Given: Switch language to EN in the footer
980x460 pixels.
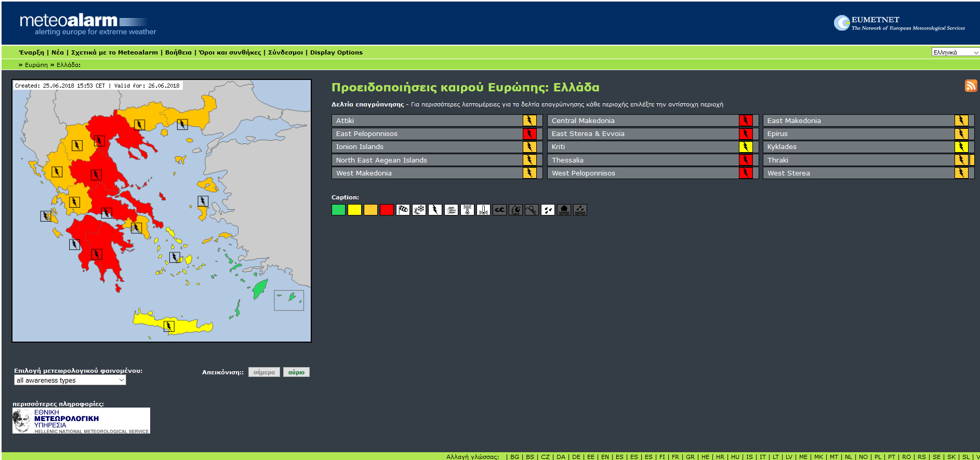Looking at the screenshot, I should 605,457.
